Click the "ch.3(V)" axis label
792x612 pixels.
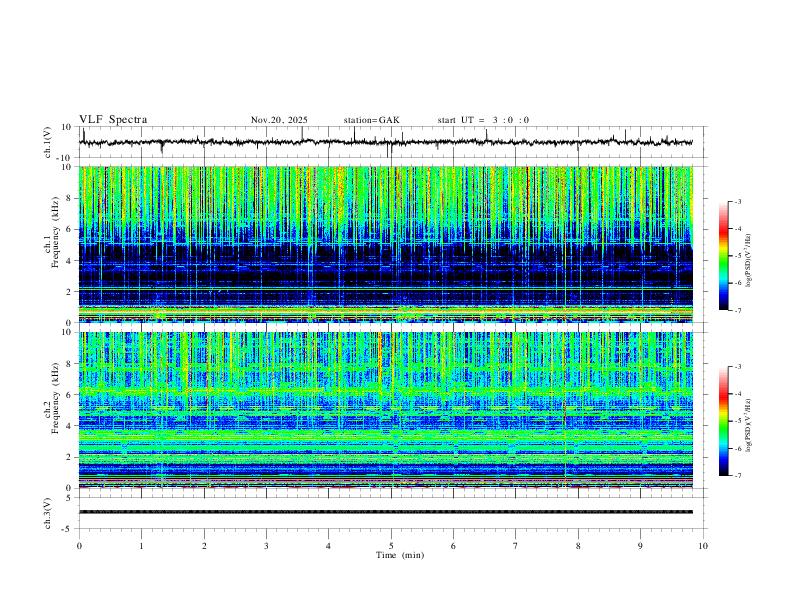(x=48, y=514)
